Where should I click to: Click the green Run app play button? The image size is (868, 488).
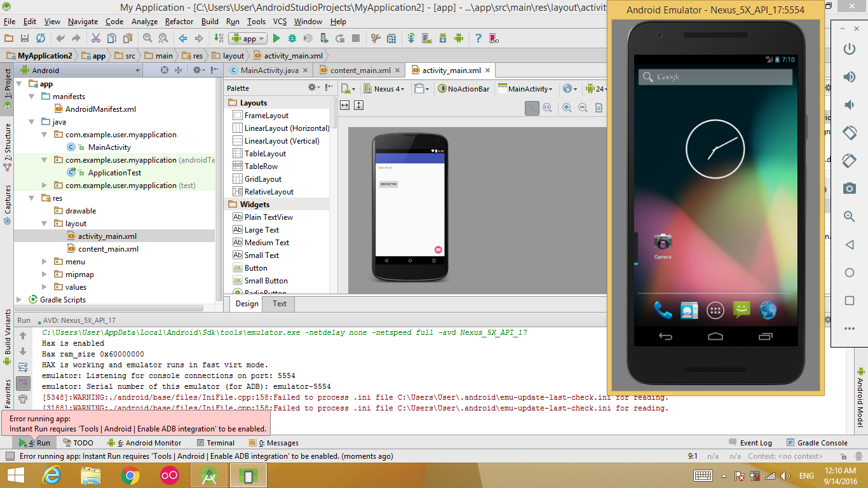pyautogui.click(x=276, y=39)
